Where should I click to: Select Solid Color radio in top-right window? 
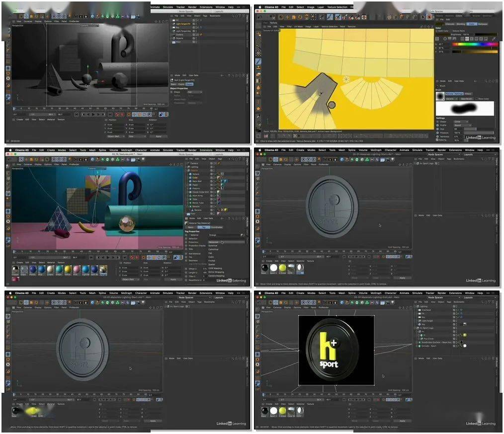pos(437,31)
